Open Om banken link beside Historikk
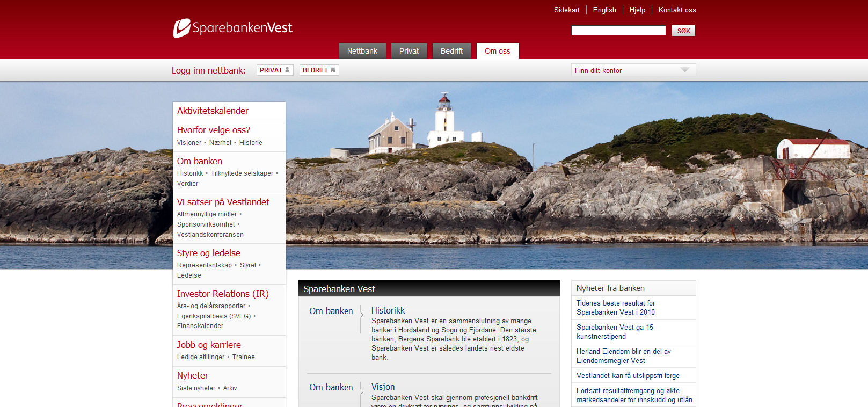868x407 pixels. tap(331, 311)
